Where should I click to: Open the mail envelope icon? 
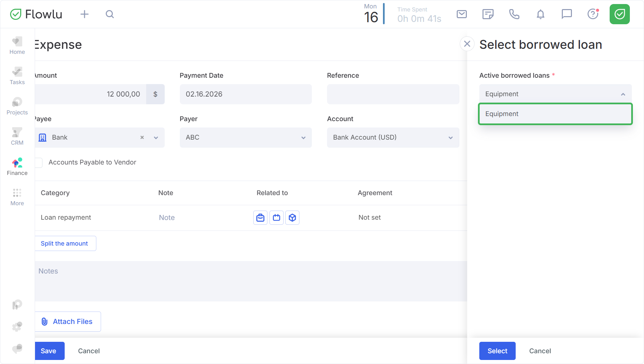coord(461,14)
